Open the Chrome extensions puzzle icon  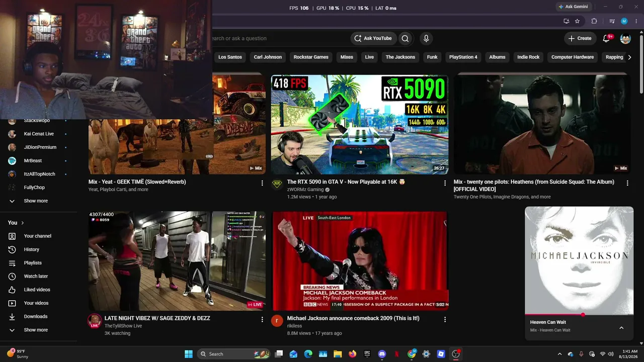[594, 21]
